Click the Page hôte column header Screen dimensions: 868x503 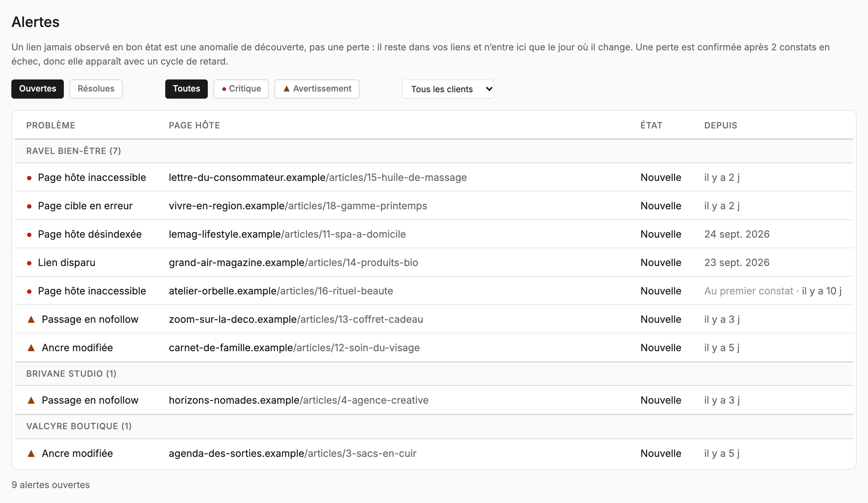point(194,125)
